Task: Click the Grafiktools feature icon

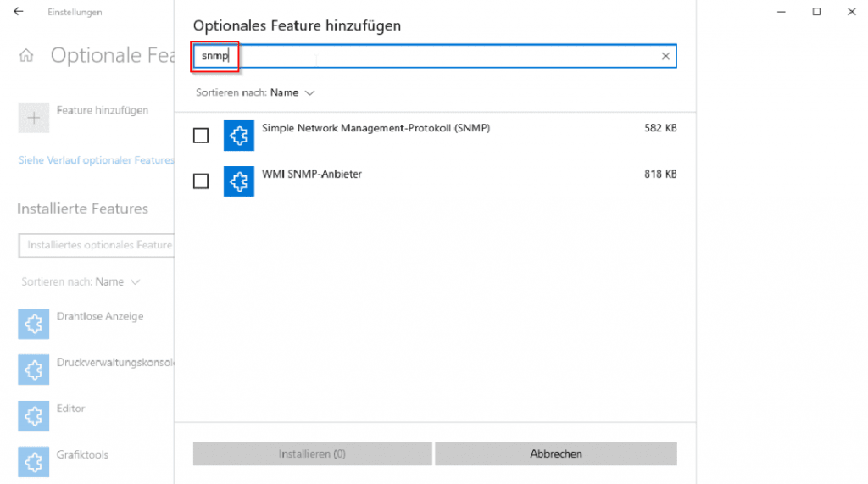Action: pyautogui.click(x=34, y=461)
